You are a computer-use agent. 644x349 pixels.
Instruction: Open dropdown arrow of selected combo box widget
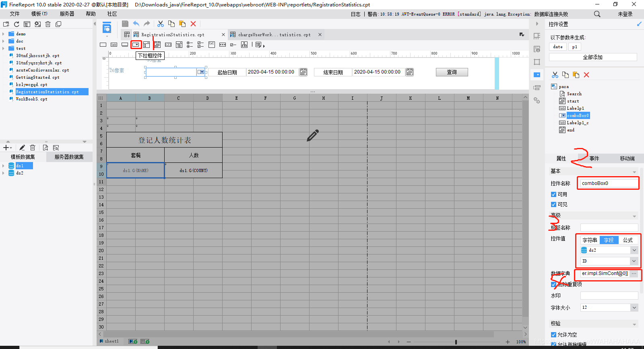(x=201, y=72)
